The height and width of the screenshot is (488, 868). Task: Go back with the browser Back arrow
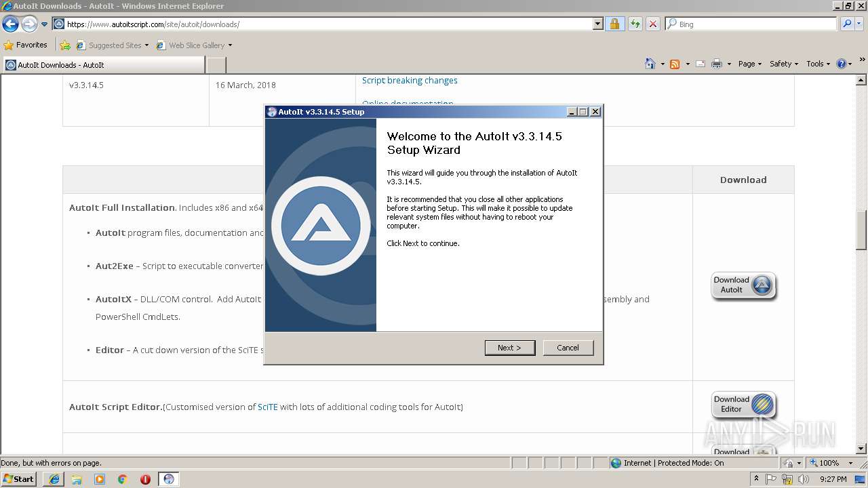(x=11, y=24)
